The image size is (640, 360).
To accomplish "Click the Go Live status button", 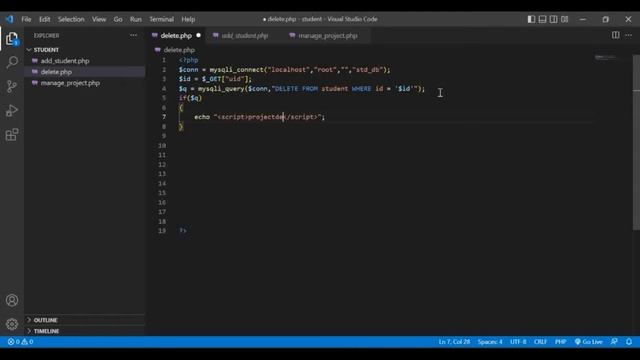I will tap(589, 342).
